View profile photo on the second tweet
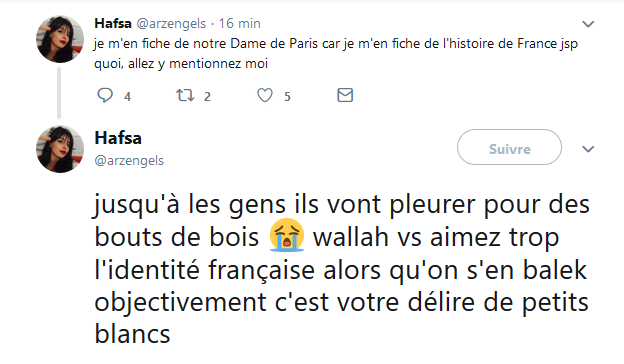This screenshot has height=364, width=624. tap(60, 149)
